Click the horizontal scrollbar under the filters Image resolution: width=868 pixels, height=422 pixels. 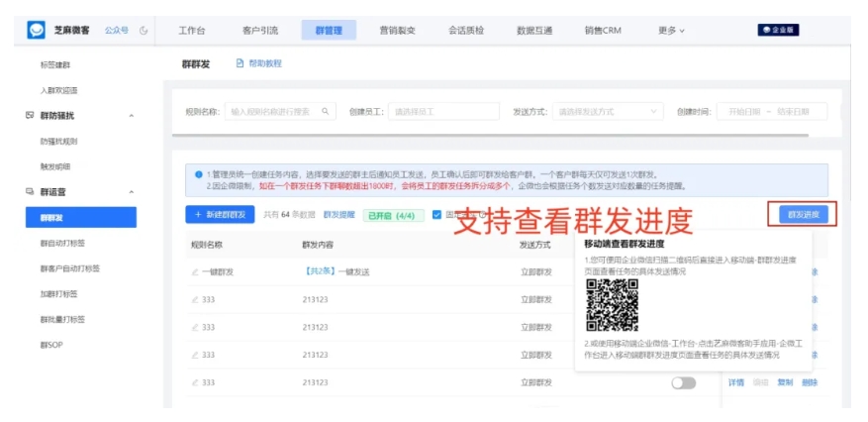tap(490, 135)
